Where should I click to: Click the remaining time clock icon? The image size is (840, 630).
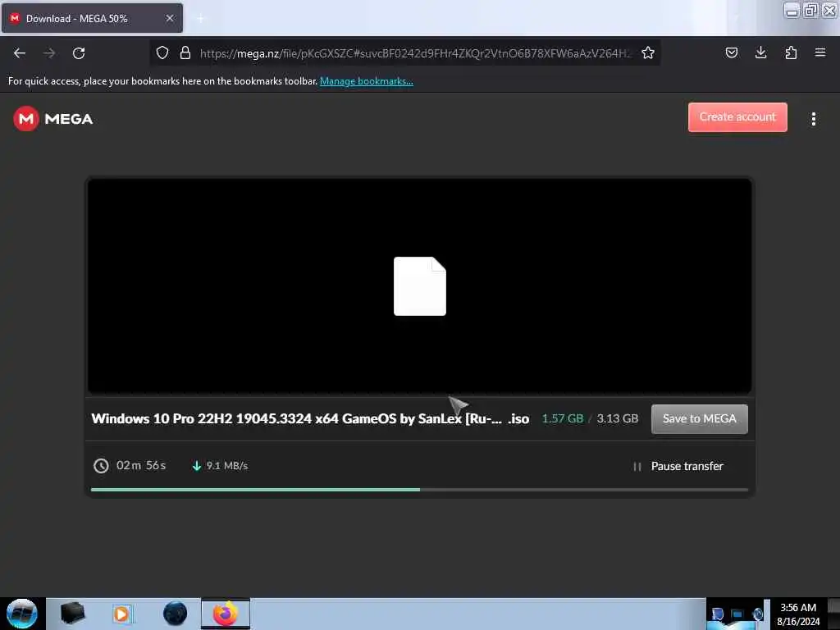coord(101,466)
